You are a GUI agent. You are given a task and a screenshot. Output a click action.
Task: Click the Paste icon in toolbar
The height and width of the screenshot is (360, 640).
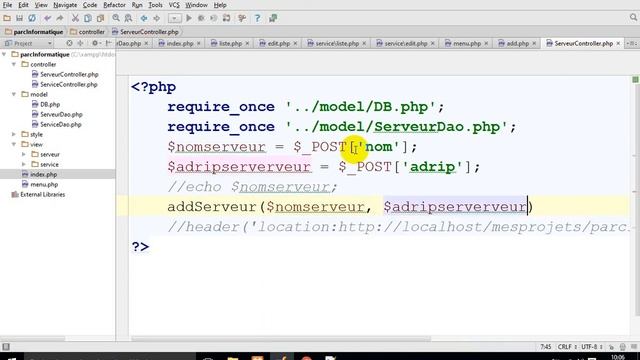(x=100, y=18)
